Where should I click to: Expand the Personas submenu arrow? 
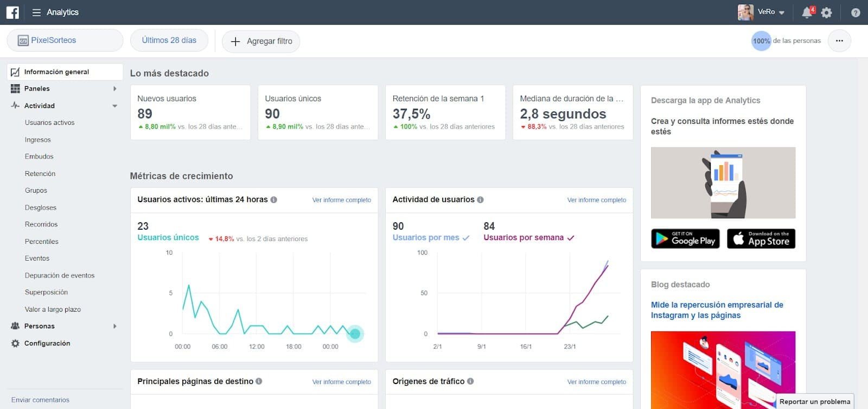[114, 326]
